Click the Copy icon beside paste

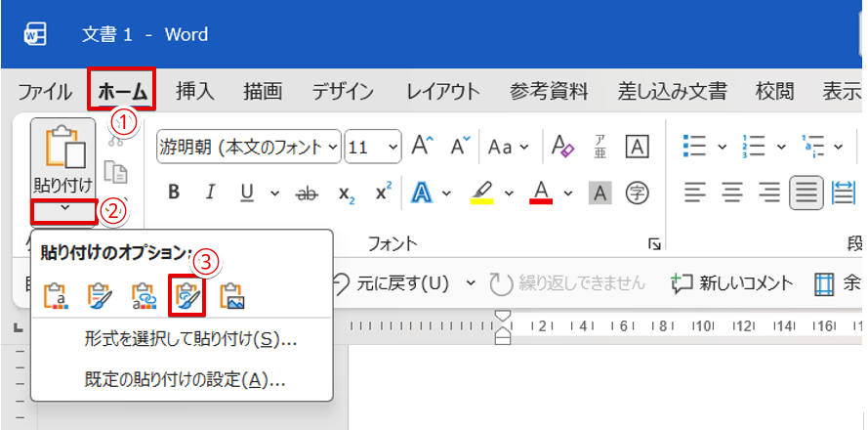(116, 173)
